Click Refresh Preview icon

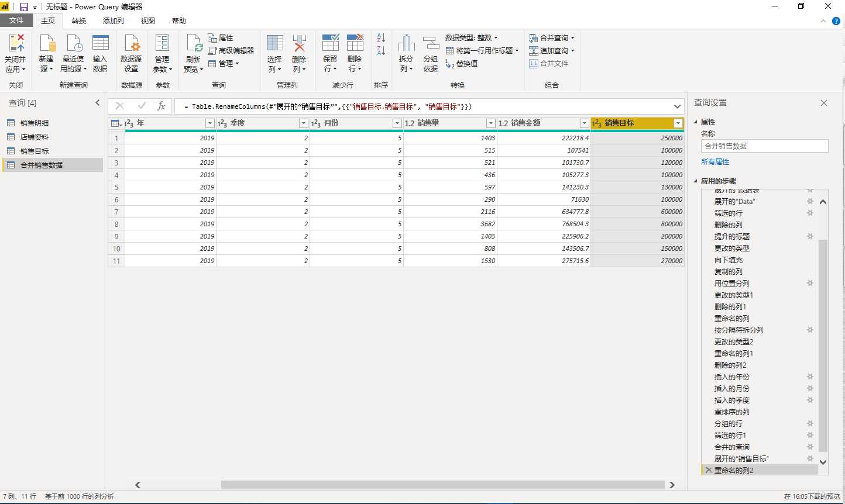[x=194, y=43]
